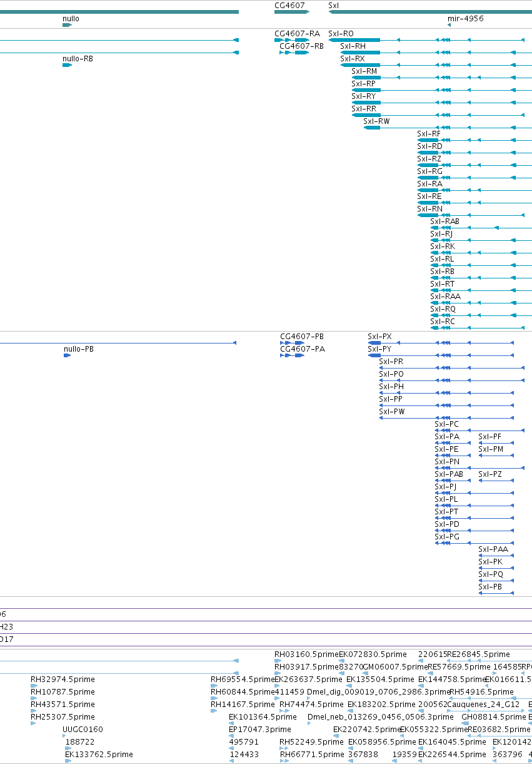The width and height of the screenshot is (532, 764).
Task: Select the nullo-PB protein label
Action: pyautogui.click(x=79, y=349)
